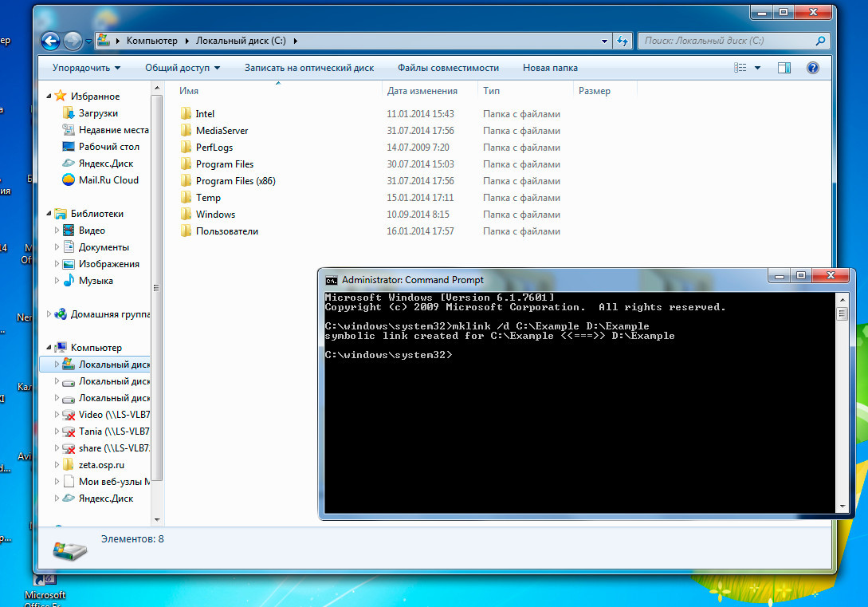
Task: Open the Windows folder
Action: (x=215, y=215)
